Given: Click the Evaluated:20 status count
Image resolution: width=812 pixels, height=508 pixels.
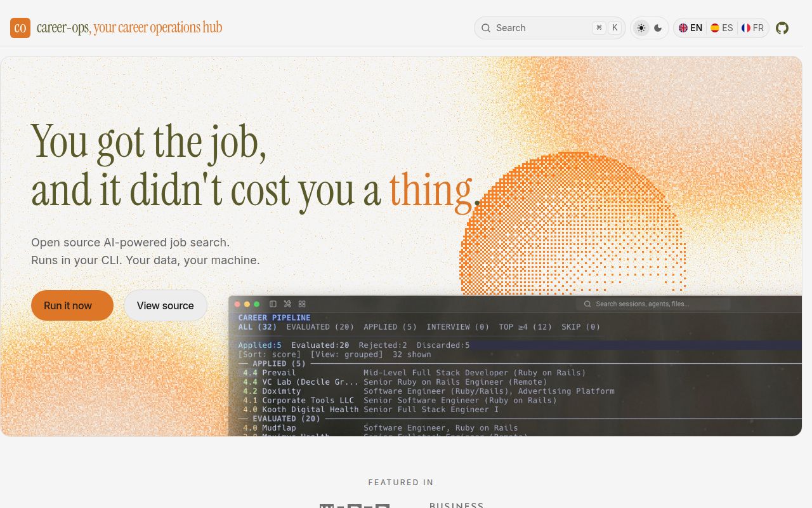Looking at the screenshot, I should point(320,345).
